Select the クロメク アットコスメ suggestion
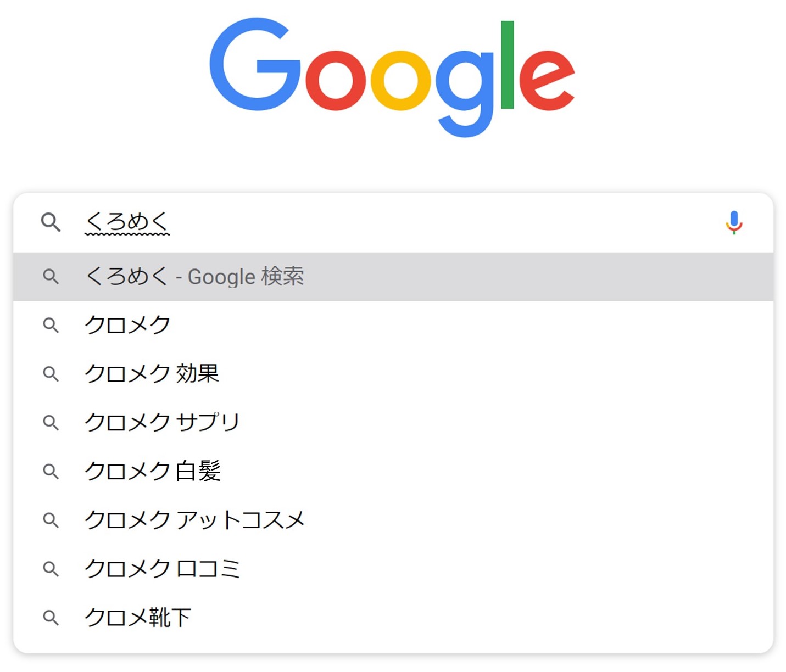This screenshot has height=672, width=786. coord(393,520)
